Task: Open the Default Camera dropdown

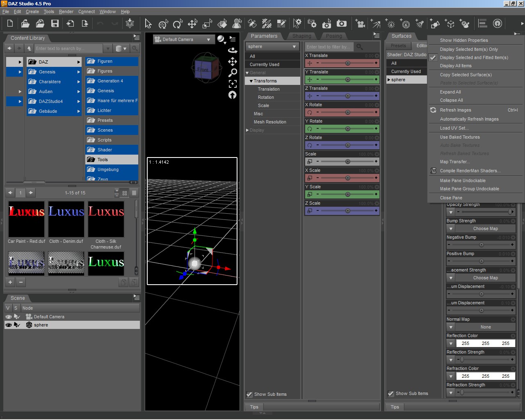Action: (183, 40)
